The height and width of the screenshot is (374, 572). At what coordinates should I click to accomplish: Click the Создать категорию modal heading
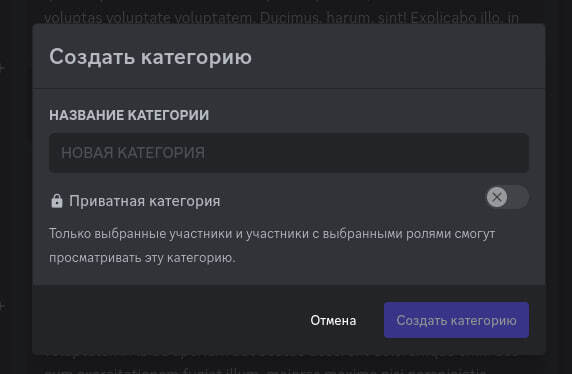pos(150,57)
